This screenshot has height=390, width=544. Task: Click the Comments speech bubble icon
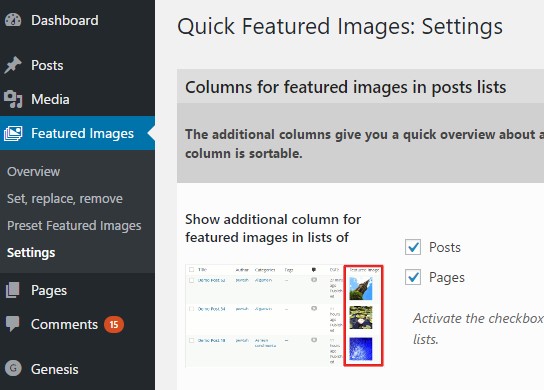click(x=13, y=324)
